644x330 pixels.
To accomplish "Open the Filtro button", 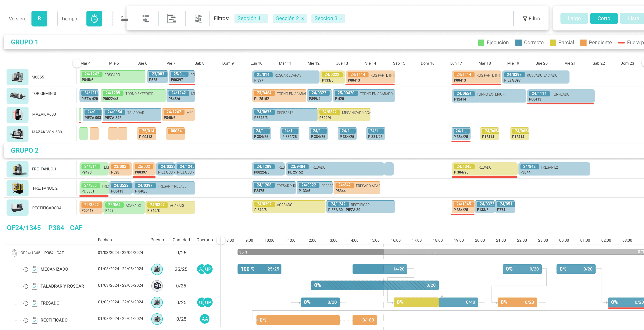I will [531, 19].
